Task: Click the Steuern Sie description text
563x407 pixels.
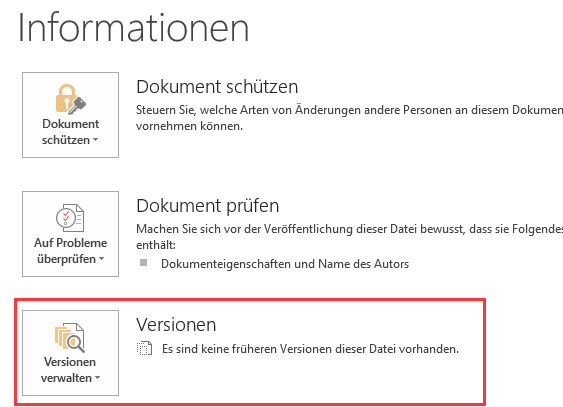Action: (349, 118)
